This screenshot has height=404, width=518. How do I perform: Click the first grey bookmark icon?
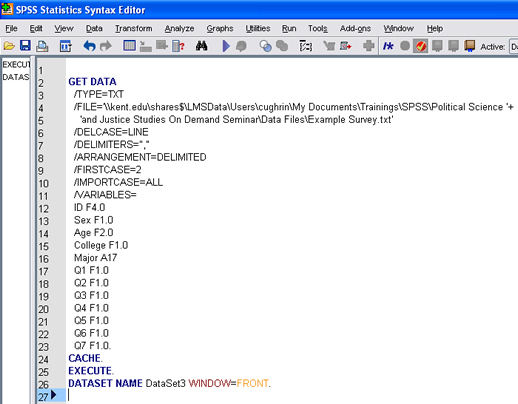[x=437, y=46]
